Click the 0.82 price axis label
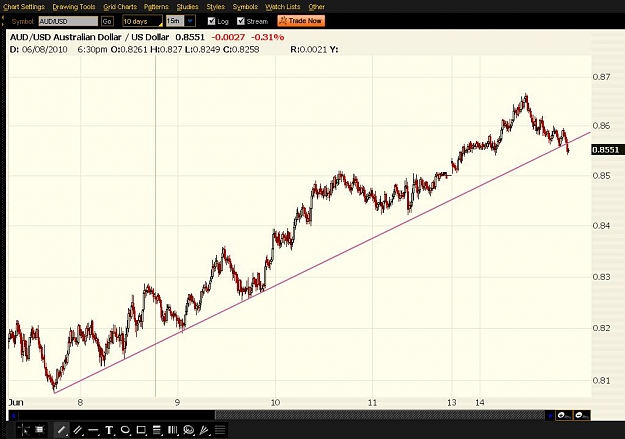This screenshot has height=439, width=625. 601,328
